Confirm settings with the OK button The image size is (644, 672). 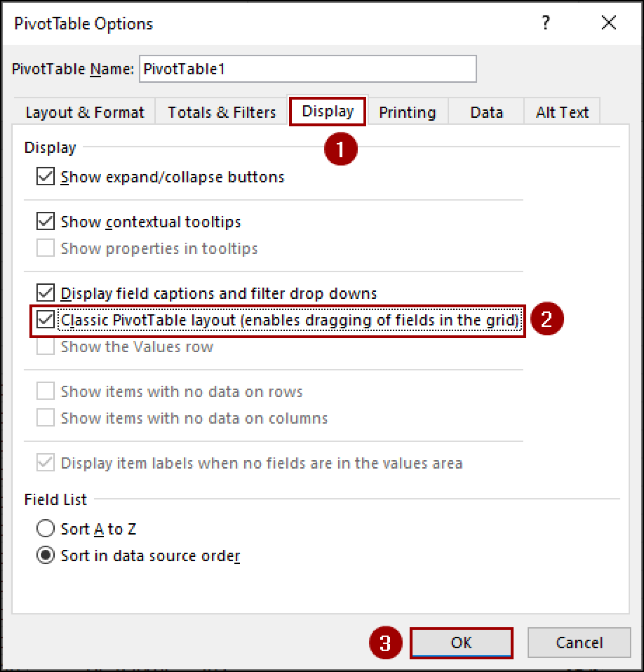tap(461, 643)
